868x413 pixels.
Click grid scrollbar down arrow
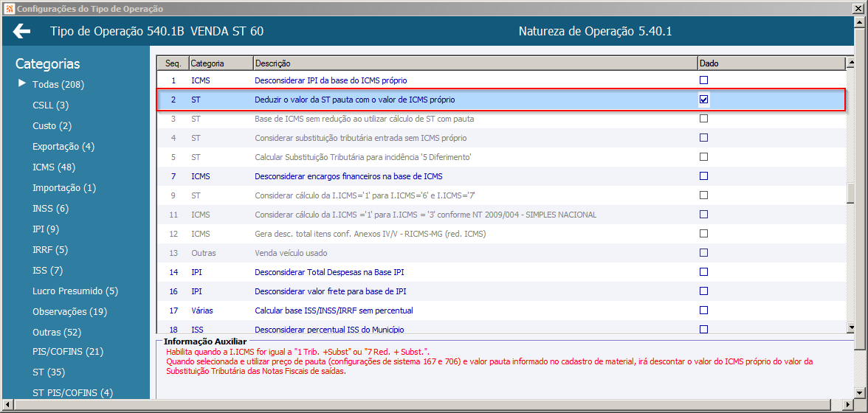pos(851,328)
